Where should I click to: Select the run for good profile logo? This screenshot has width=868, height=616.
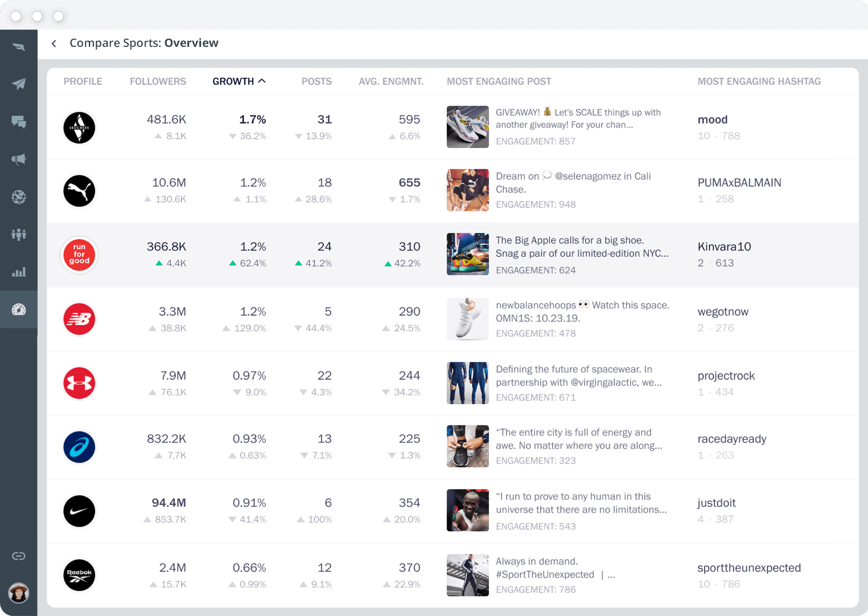point(79,254)
